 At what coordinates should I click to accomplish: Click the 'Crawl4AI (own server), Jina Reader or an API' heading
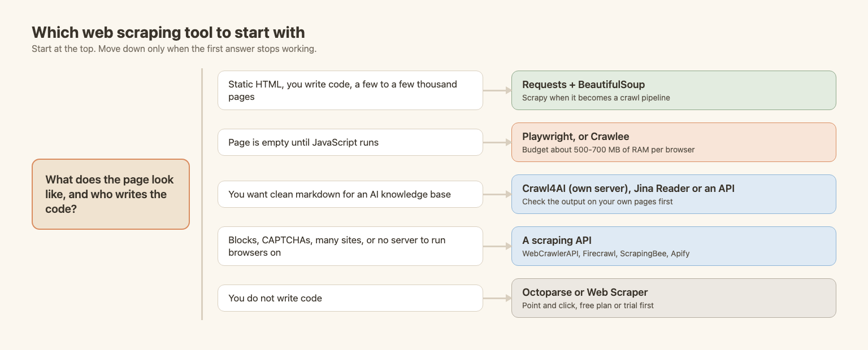628,189
